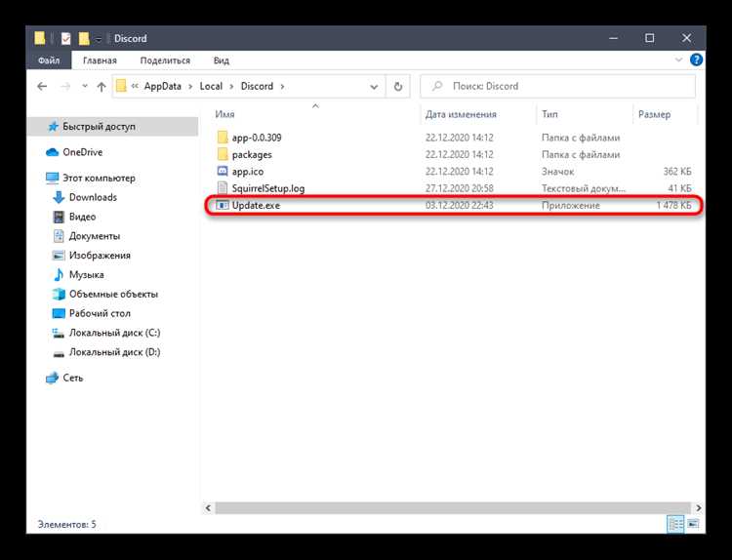Click the folder icon in address bar
732x560 pixels.
click(x=121, y=86)
